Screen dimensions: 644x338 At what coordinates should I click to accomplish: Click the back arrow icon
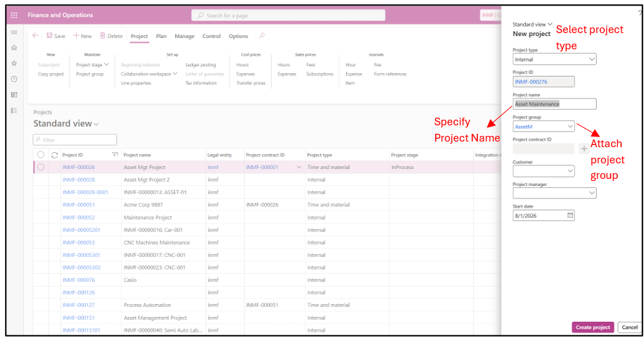(x=35, y=36)
